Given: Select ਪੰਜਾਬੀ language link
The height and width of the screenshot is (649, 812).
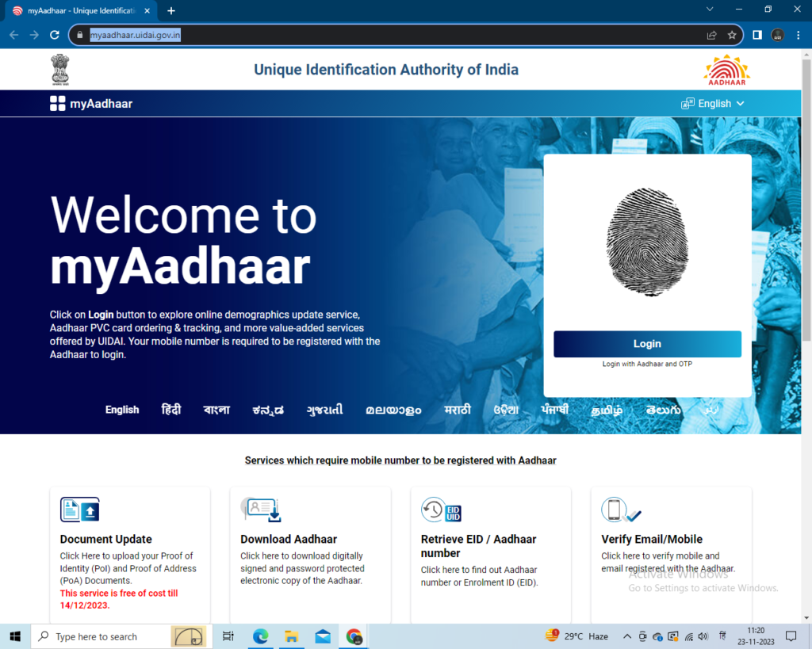Looking at the screenshot, I should (x=555, y=410).
